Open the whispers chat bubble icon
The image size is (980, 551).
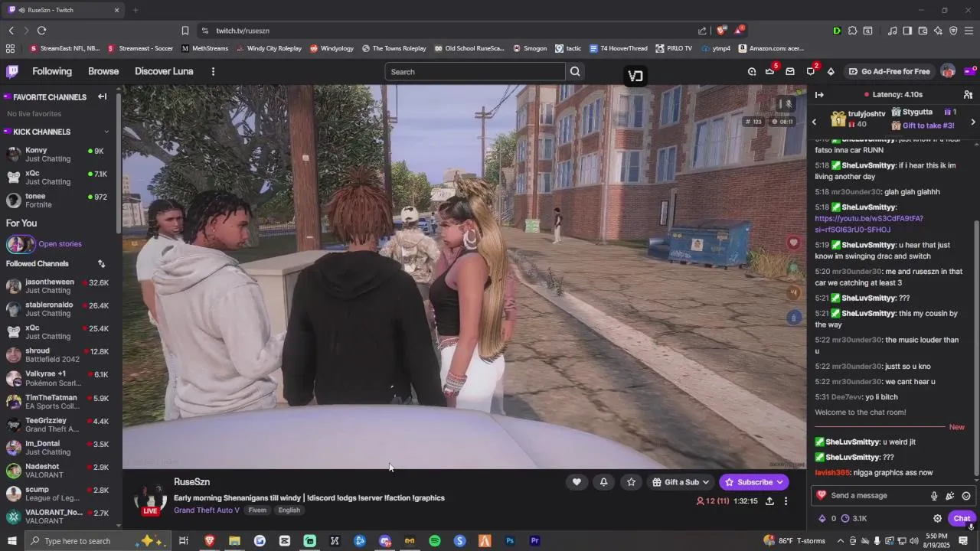811,71
